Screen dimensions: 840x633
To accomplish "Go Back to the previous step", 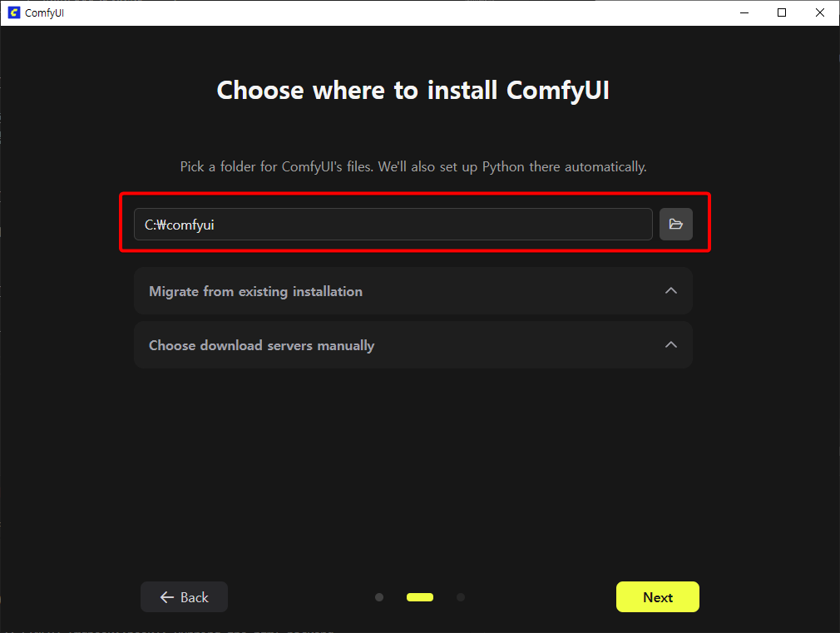I will (184, 597).
